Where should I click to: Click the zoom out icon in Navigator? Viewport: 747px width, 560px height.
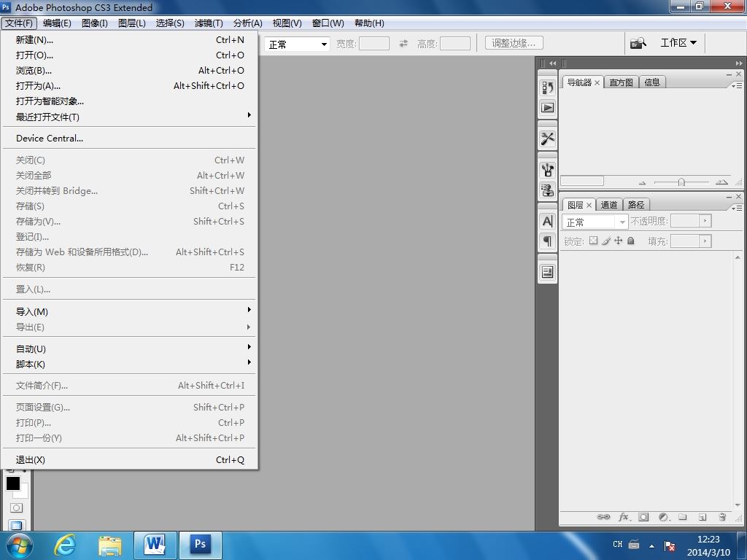642,182
